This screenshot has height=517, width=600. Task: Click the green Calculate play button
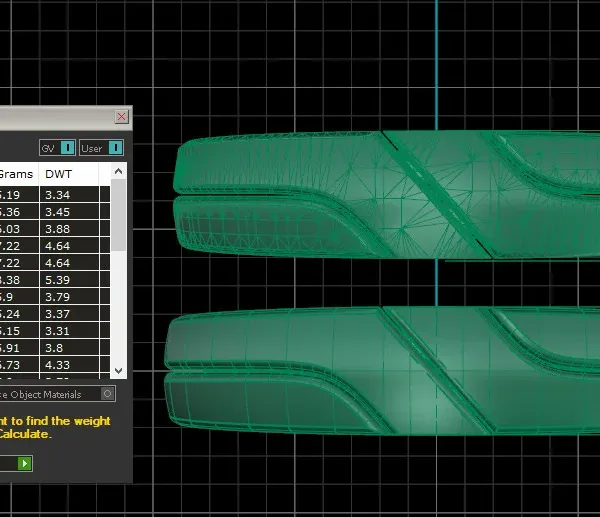[x=25, y=463]
